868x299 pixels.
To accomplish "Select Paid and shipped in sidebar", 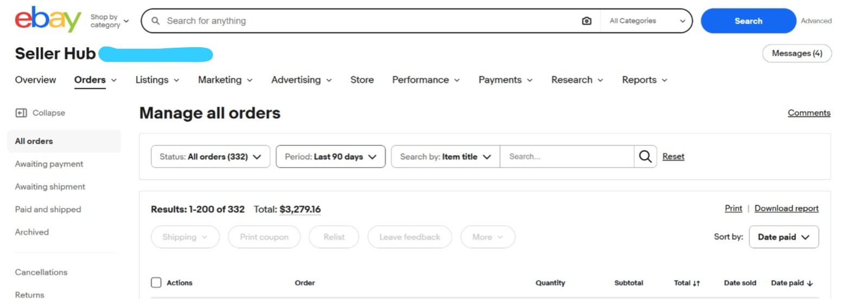I will [48, 209].
